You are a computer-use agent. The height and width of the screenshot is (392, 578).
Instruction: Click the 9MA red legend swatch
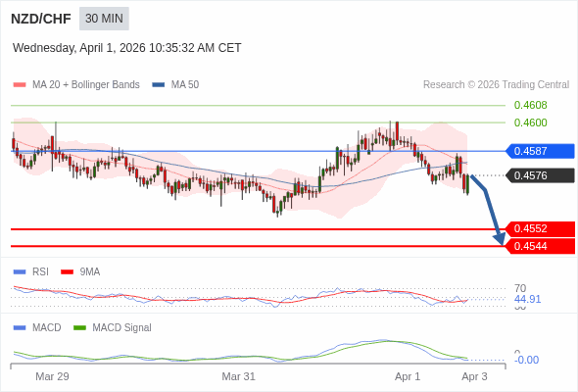click(67, 272)
